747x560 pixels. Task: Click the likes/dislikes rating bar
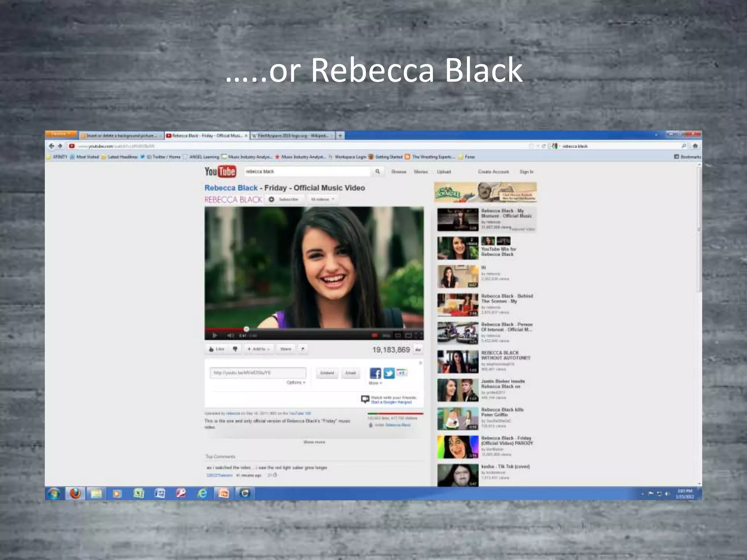395,413
